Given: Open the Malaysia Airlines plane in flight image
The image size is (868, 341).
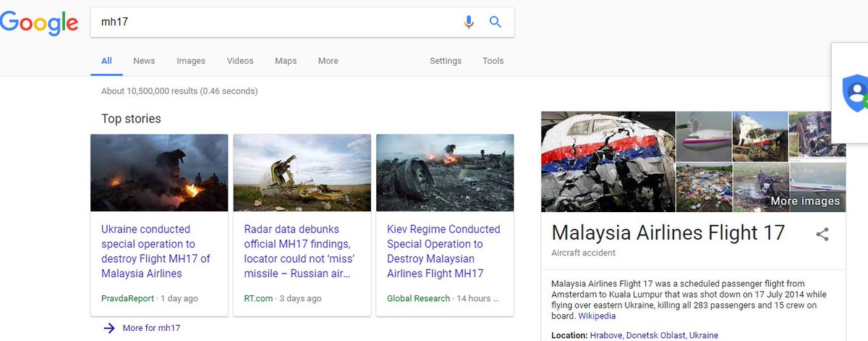Looking at the screenshot, I should [704, 135].
